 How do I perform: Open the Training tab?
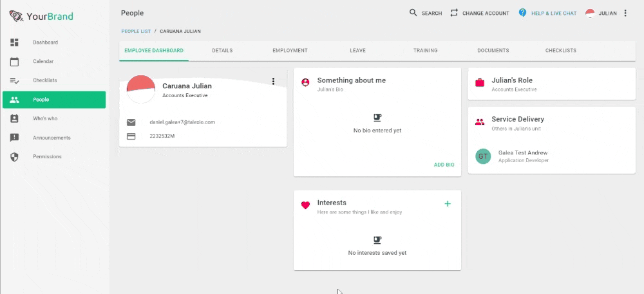(426, 51)
